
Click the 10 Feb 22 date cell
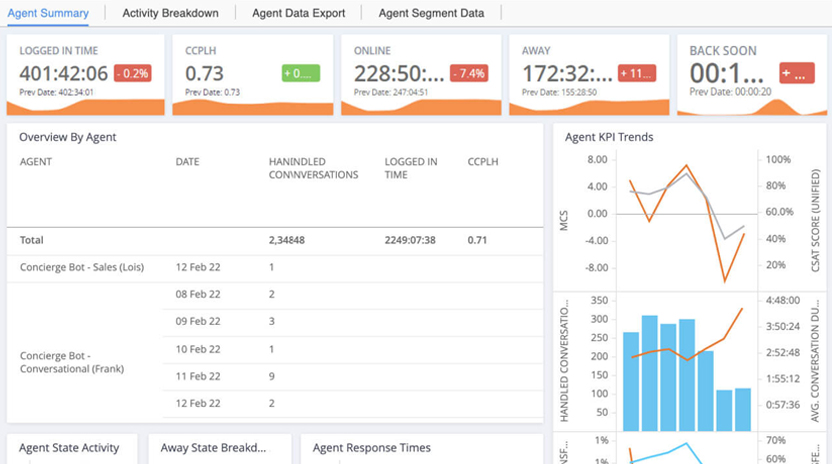coord(198,349)
